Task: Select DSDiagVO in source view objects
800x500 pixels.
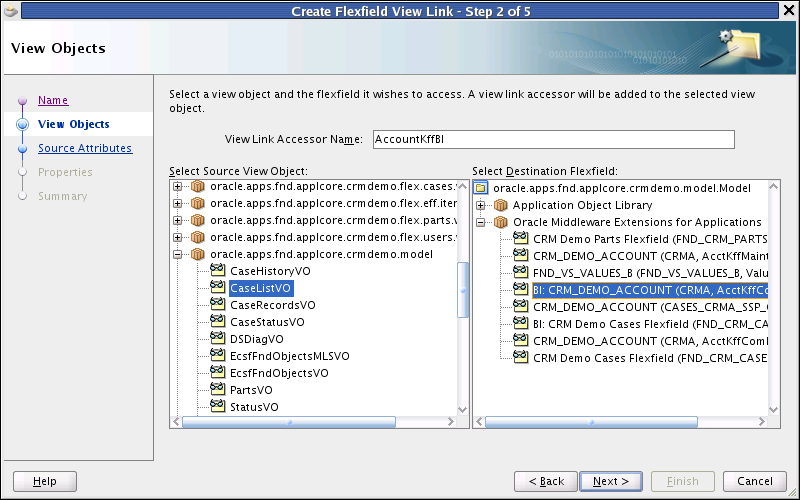Action: (x=257, y=339)
